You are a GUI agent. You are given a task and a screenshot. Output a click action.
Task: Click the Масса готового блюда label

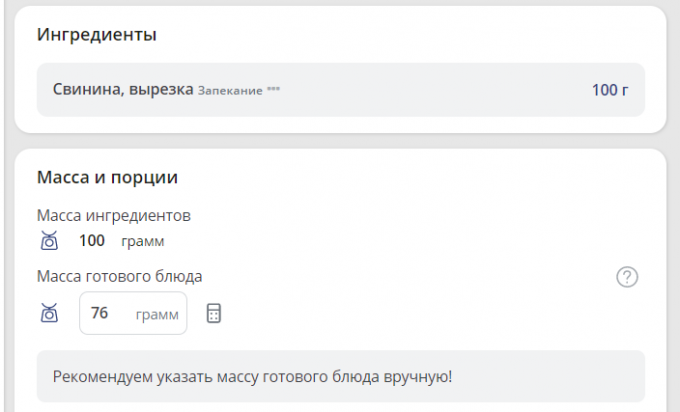[x=126, y=276]
